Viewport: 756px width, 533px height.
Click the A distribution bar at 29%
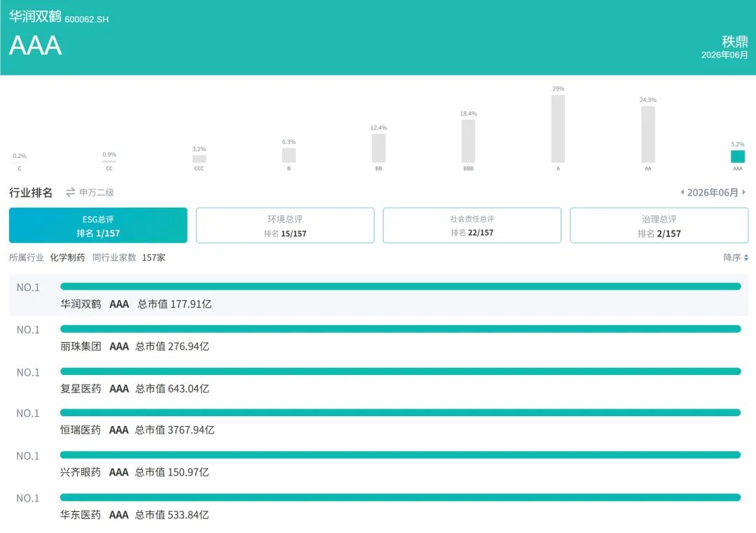tap(559, 129)
